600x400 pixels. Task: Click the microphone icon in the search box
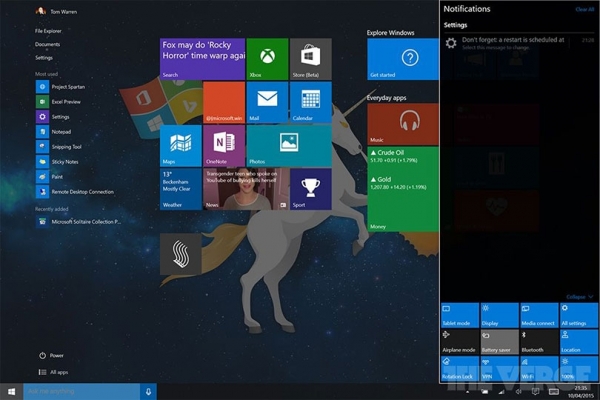click(x=148, y=391)
